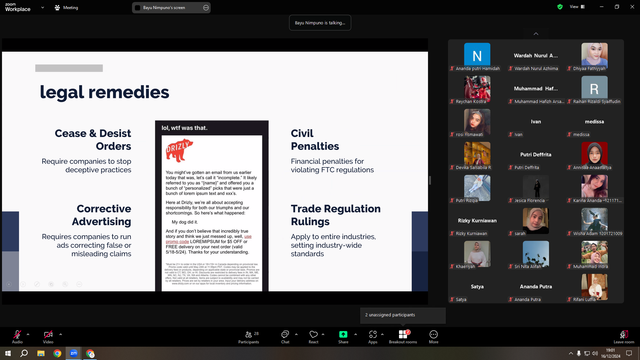Select medissa's participant tile
Viewport: 640px width, 360px height.
coord(594,122)
